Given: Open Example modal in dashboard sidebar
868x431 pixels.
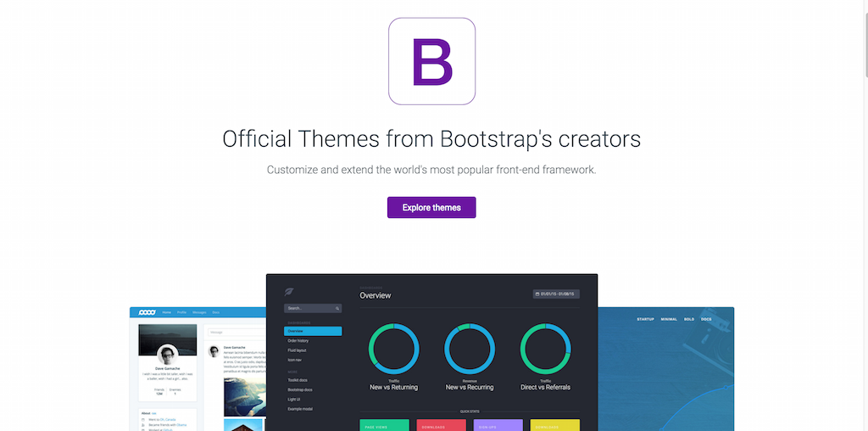Looking at the screenshot, I should click(x=299, y=409).
